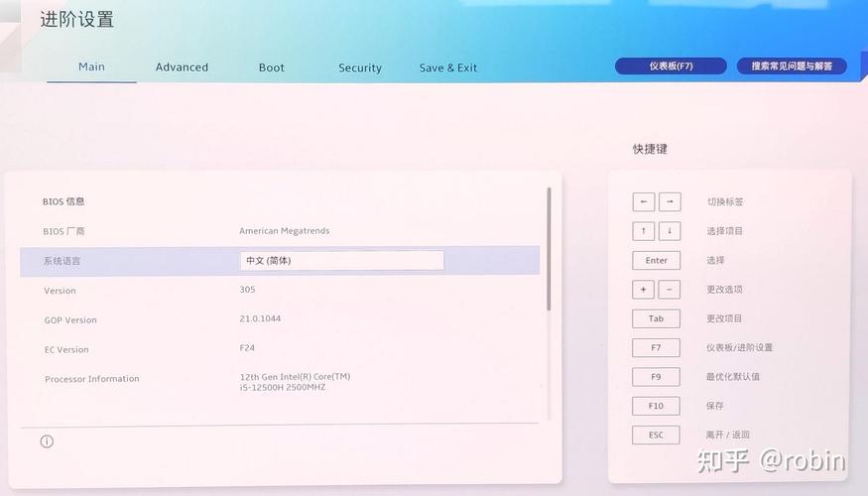Screen dimensions: 868x496
Task: Open the Advanced tab
Action: click(182, 67)
